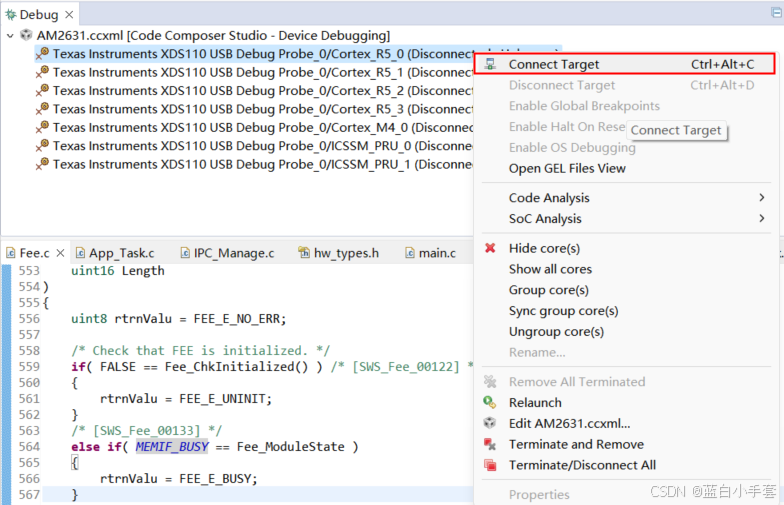Select the Debug view tab
The image size is (784, 505).
coord(38,15)
